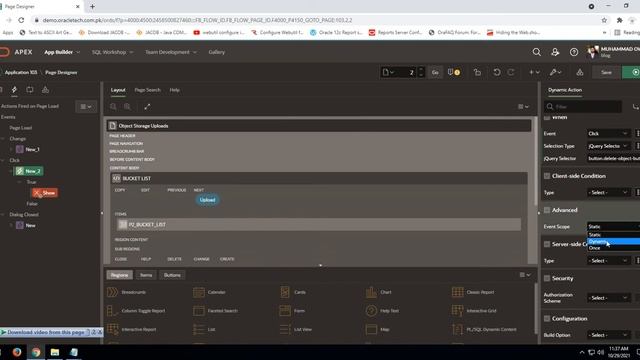Collapse the Click event node

point(3,160)
